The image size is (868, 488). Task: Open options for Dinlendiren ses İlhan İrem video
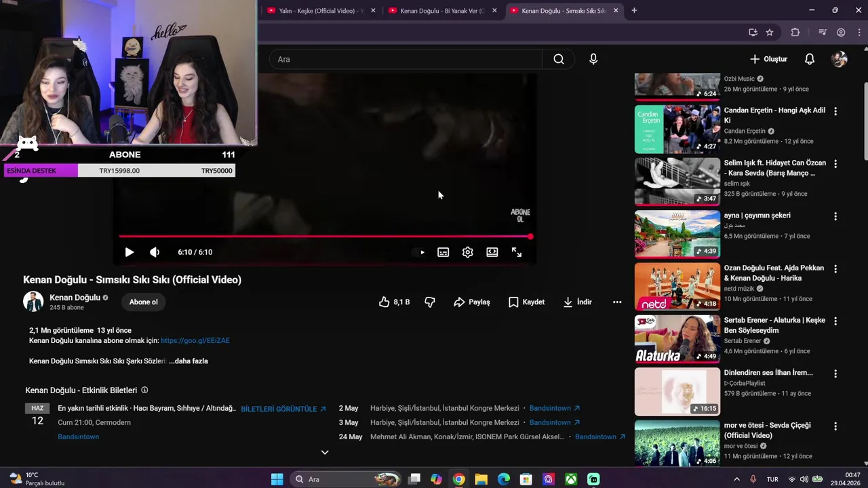[x=835, y=373]
